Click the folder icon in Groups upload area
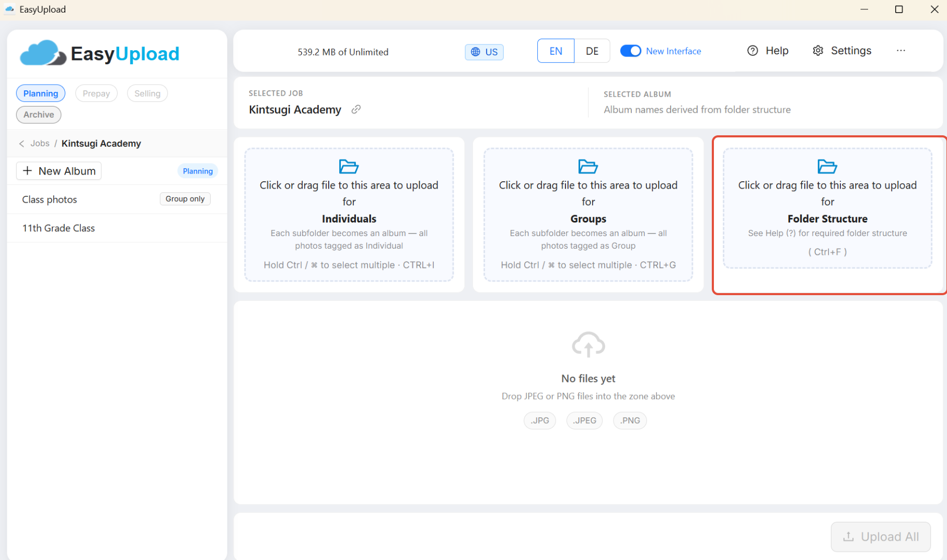The image size is (947, 560). (x=588, y=167)
